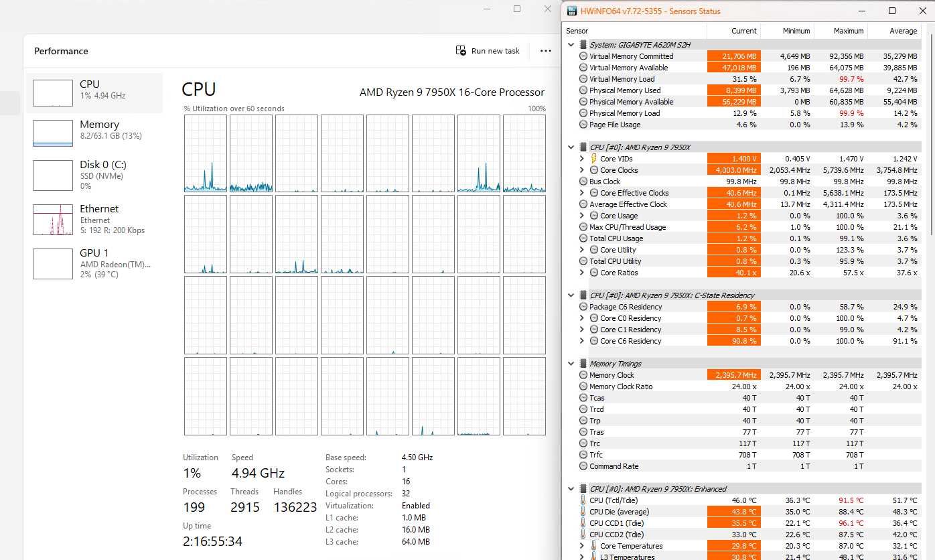Viewport: 935px width, 560px height.
Task: Click the first logical processor utilization graph
Action: [206, 153]
